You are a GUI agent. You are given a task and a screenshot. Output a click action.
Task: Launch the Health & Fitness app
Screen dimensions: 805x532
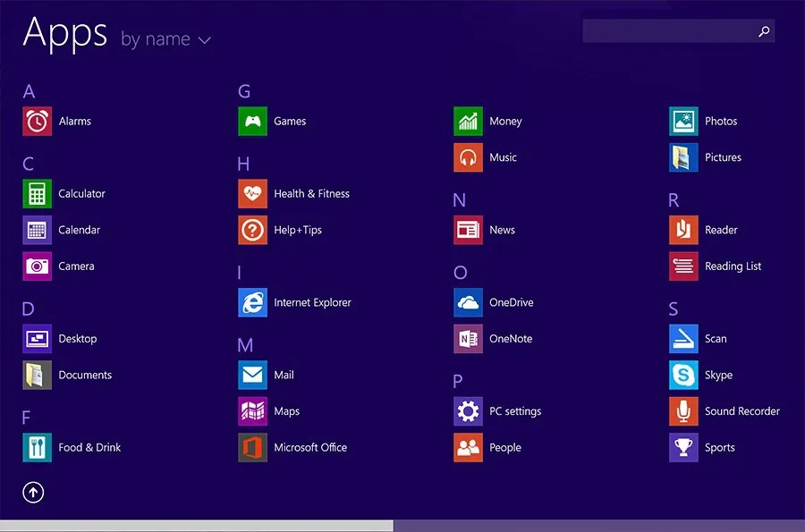click(x=252, y=193)
